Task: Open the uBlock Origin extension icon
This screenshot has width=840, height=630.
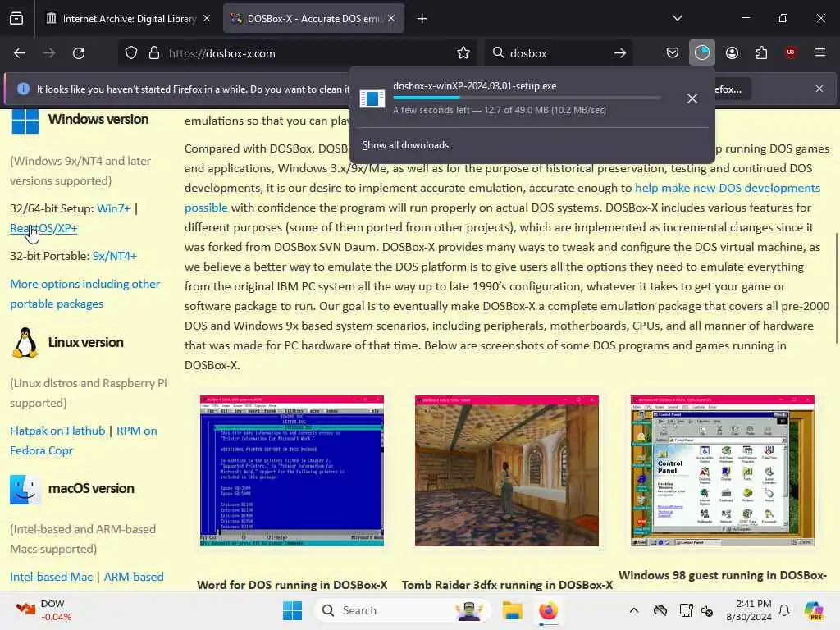Action: pos(791,52)
